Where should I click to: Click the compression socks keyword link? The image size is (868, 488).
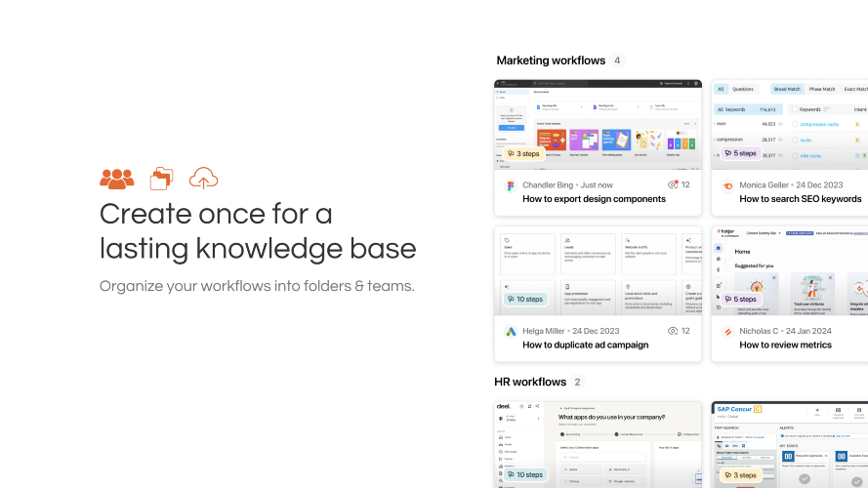(819, 125)
